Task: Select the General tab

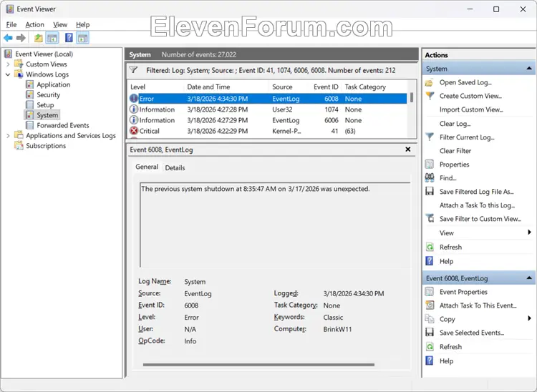Action: [147, 167]
